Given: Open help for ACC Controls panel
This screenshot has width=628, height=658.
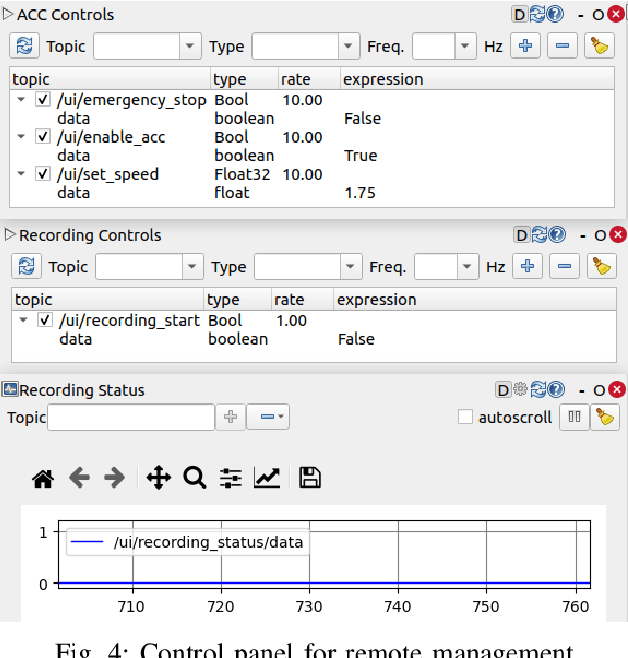Looking at the screenshot, I should [x=555, y=14].
